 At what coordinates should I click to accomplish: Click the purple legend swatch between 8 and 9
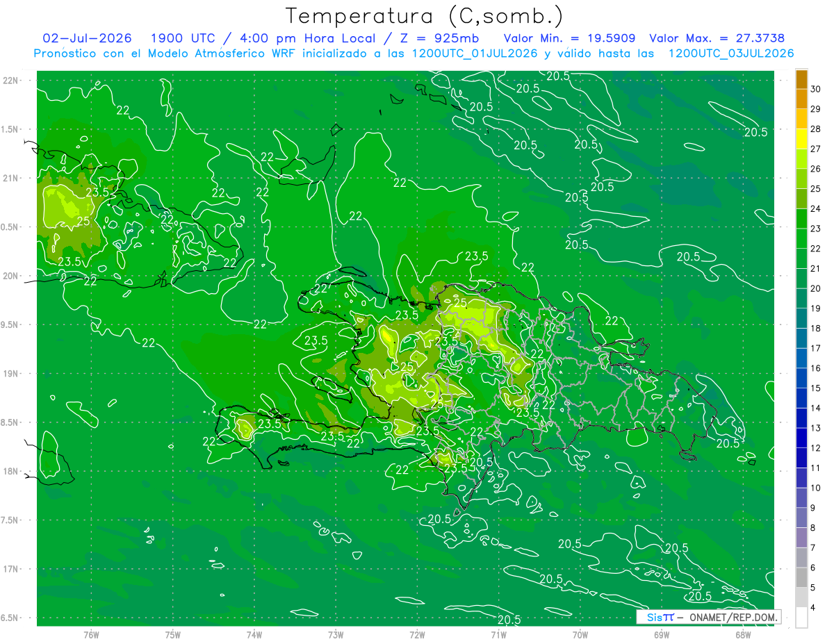(801, 518)
